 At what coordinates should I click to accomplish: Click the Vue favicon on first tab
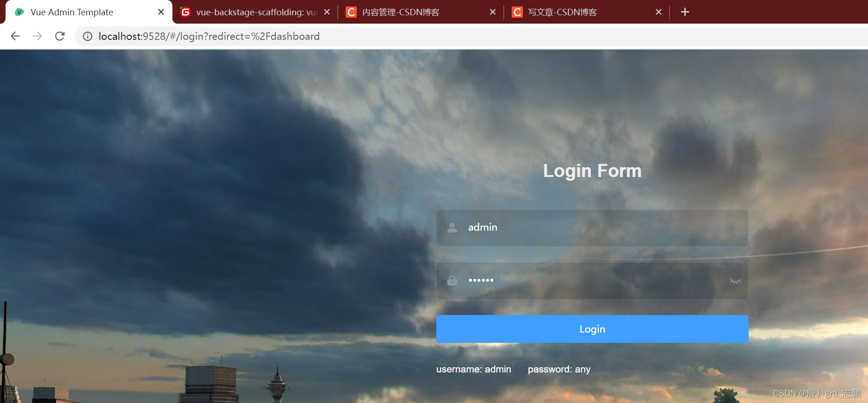pyautogui.click(x=19, y=12)
